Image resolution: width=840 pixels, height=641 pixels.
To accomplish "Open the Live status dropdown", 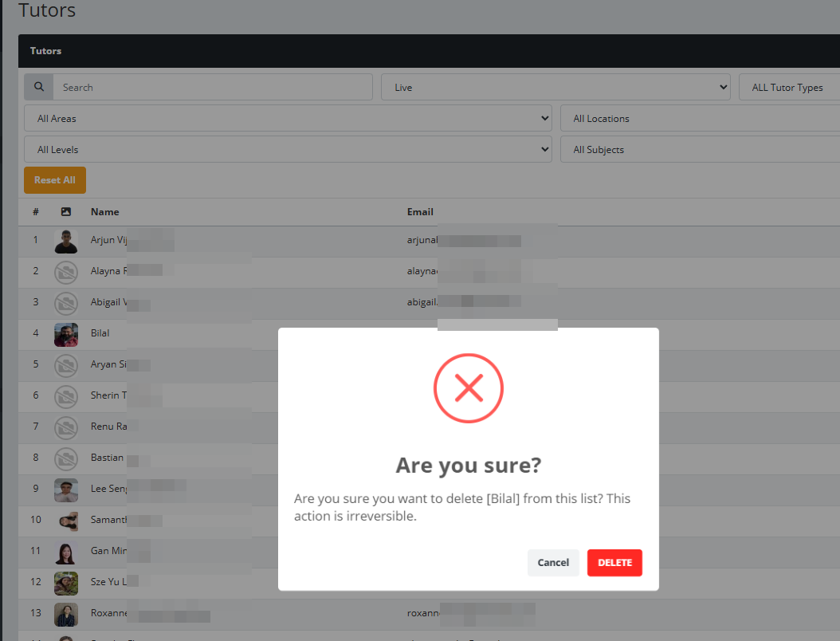I will [x=555, y=88].
